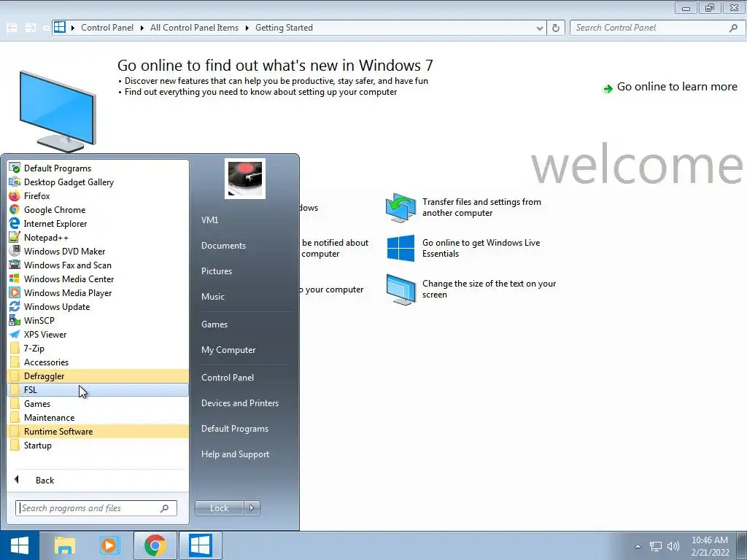This screenshot has height=560, width=747.
Task: Open the clock and date in taskbar
Action: click(x=709, y=546)
